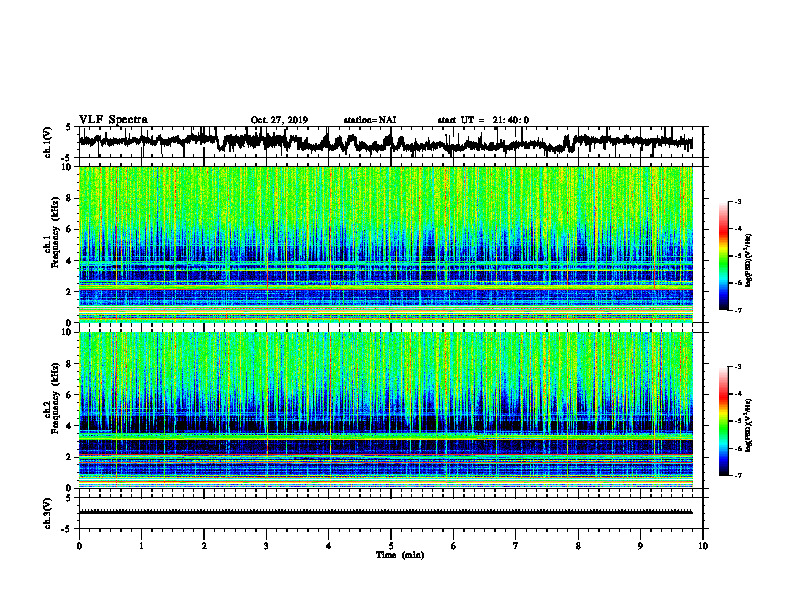
Task: Click the ch.1 voltage waveform trace
Action: [x=385, y=142]
